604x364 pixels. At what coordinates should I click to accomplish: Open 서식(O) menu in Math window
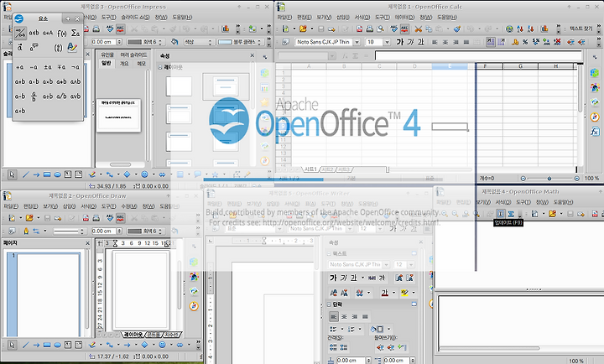502,202
